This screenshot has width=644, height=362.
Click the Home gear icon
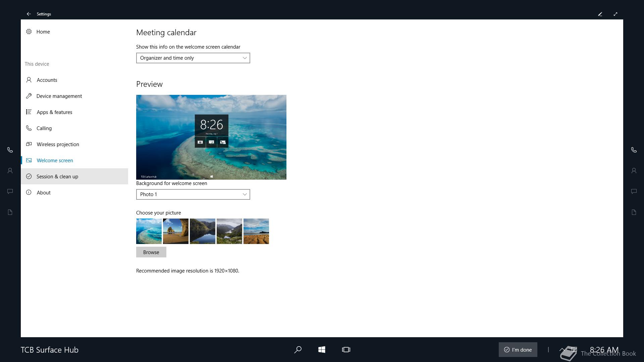coord(29,32)
